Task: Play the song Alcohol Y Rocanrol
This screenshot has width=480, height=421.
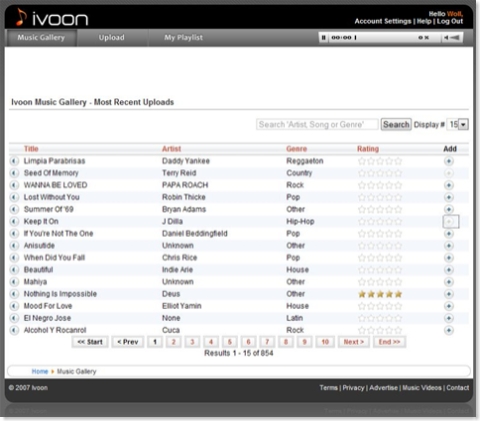Action: click(x=14, y=330)
